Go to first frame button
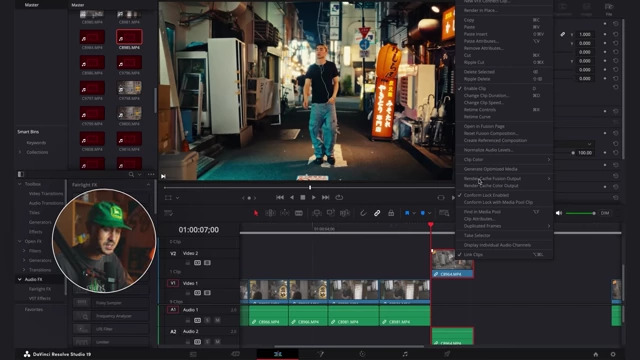Viewport: 640px width, 360px height. click(280, 198)
